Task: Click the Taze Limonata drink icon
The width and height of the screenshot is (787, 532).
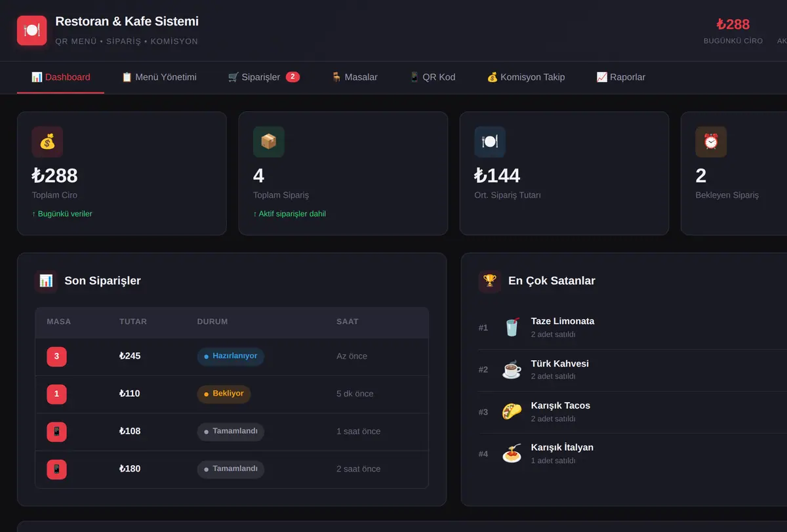Action: [512, 327]
